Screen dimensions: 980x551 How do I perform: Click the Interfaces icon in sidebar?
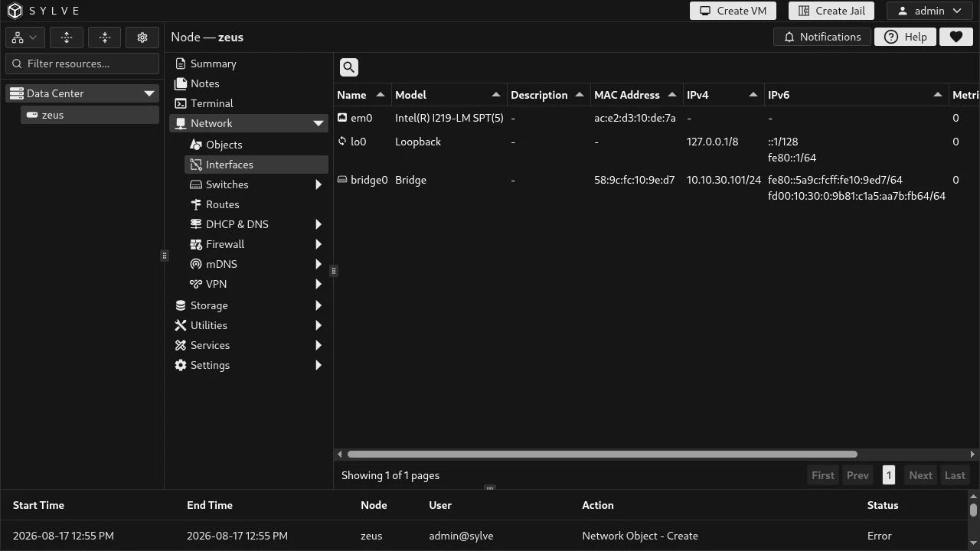(x=196, y=165)
